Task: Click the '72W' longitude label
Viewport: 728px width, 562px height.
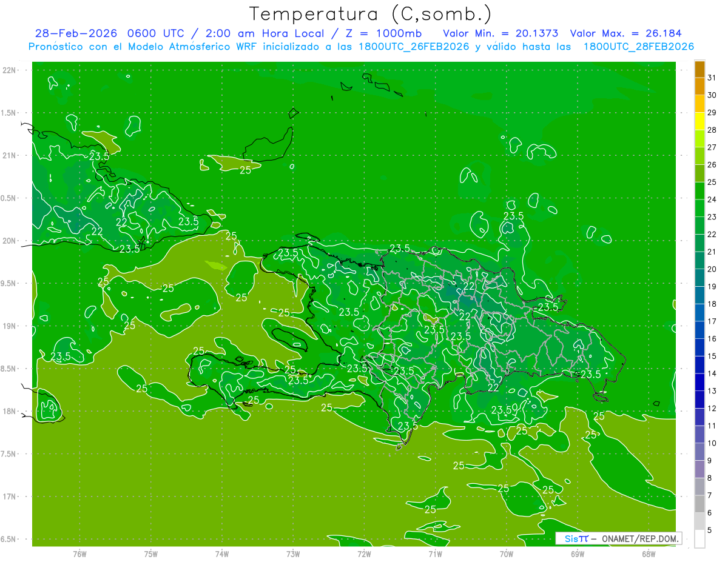Action: click(364, 554)
